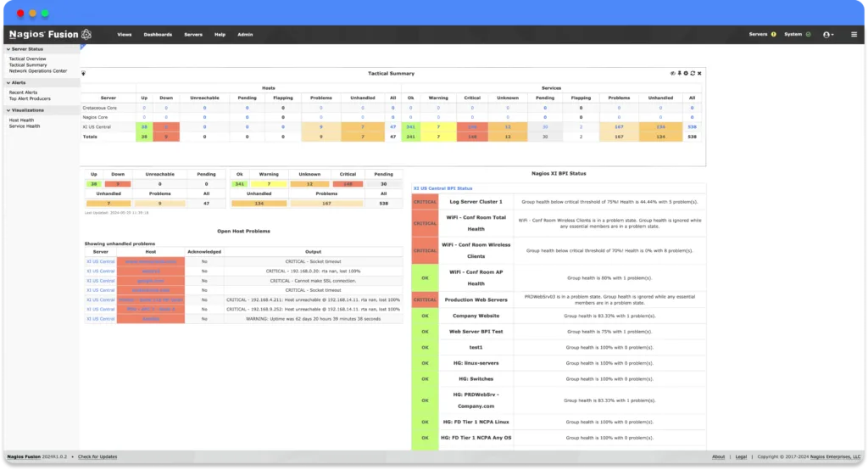Click the XI US Central BPI Status link

click(442, 188)
